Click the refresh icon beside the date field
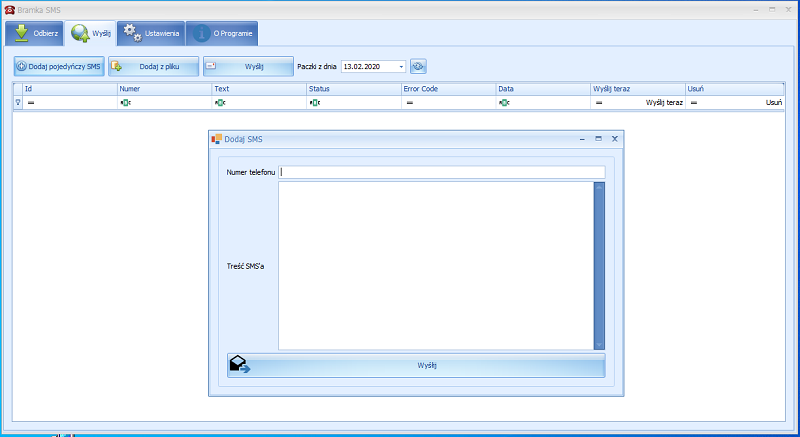Image resolution: width=800 pixels, height=437 pixels. point(418,66)
